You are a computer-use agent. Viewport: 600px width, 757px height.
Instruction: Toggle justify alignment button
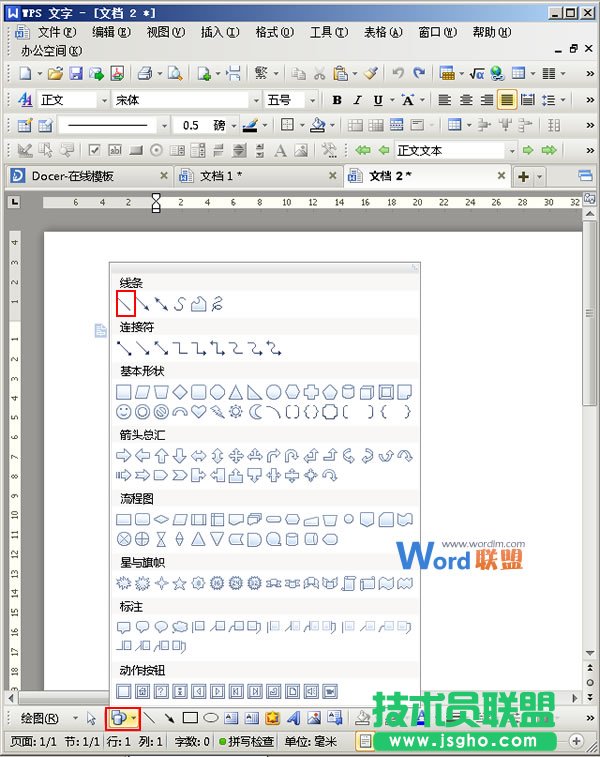click(507, 100)
